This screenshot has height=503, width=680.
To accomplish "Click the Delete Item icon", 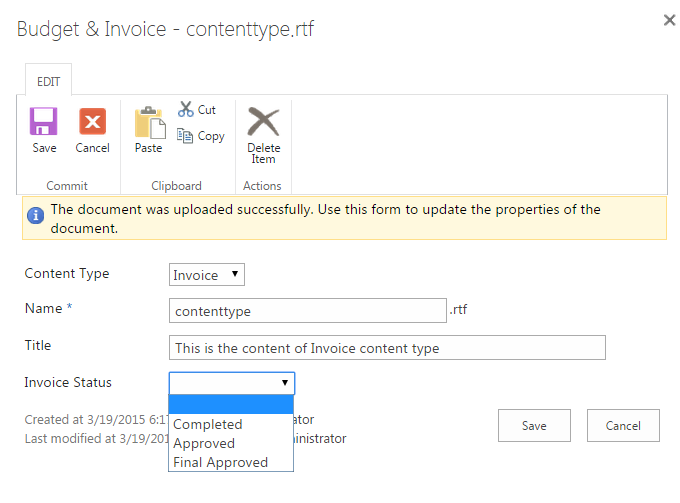I will pos(263,122).
